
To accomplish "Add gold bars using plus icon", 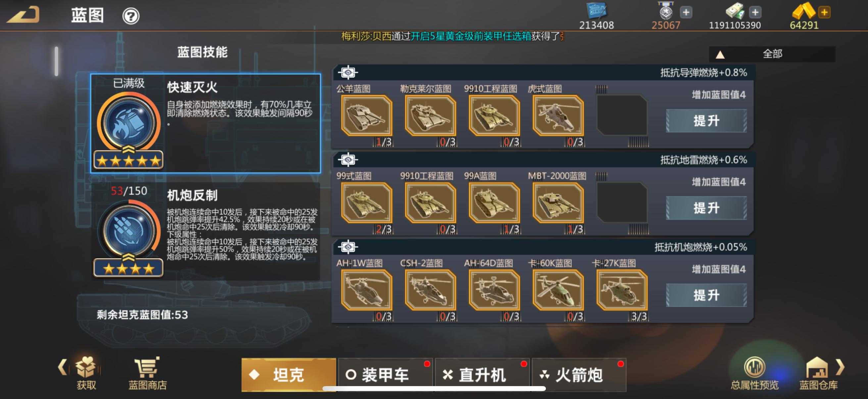I will click(824, 13).
